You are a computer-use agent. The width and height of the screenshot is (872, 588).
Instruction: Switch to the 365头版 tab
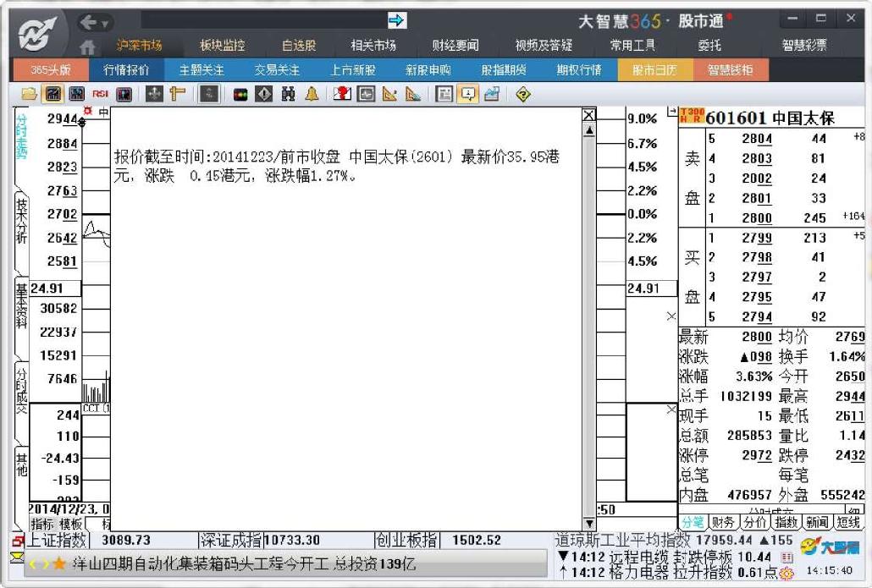(51, 70)
